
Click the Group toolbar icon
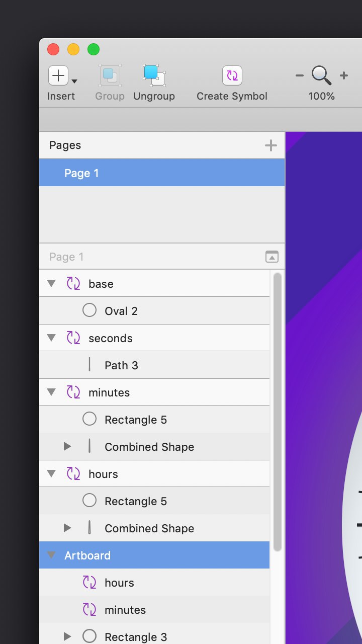pyautogui.click(x=110, y=75)
